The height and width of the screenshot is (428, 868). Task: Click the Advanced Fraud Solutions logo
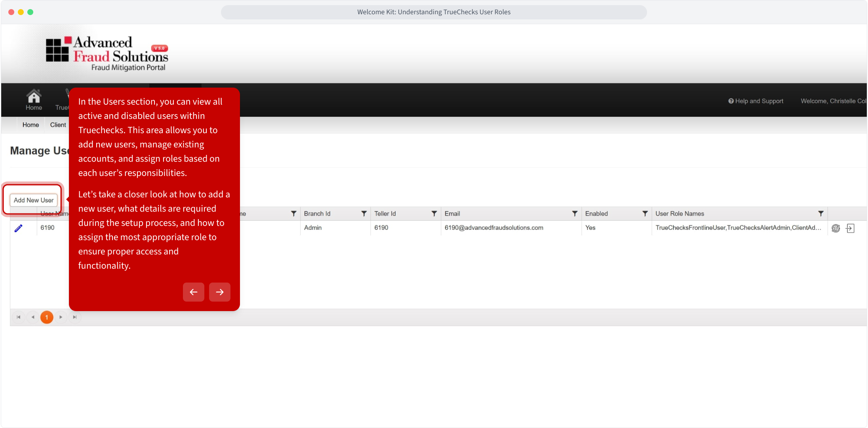107,53
